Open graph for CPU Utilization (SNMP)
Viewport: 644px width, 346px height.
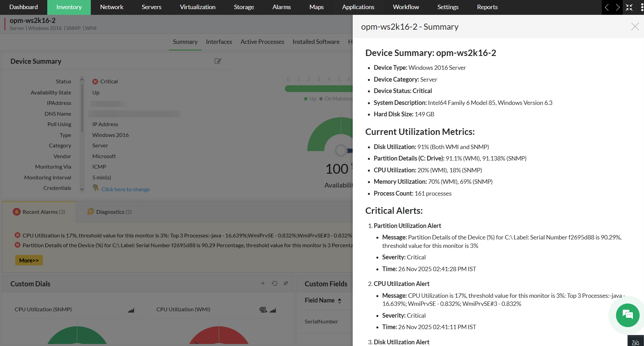131,310
